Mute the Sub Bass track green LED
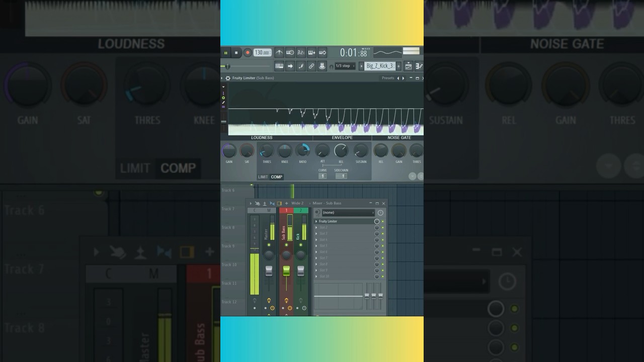 pos(286,245)
